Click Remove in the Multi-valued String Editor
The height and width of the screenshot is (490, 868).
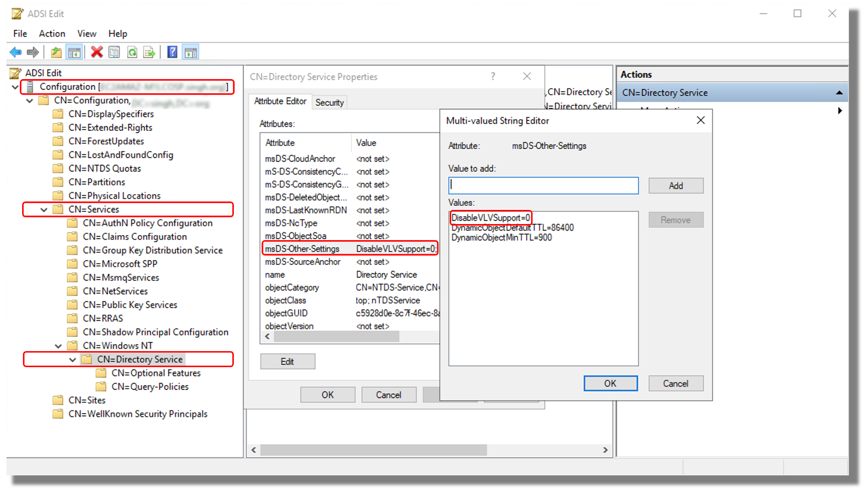(x=676, y=219)
